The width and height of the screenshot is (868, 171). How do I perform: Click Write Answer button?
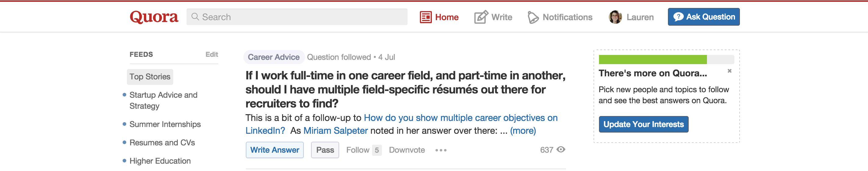click(x=274, y=150)
